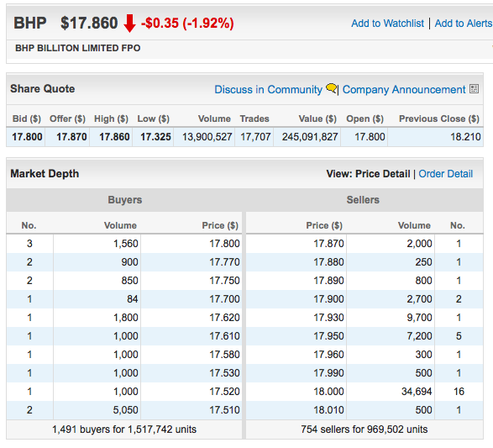Click the Value figure 245,091,827
The height and width of the screenshot is (448, 493).
(x=310, y=137)
